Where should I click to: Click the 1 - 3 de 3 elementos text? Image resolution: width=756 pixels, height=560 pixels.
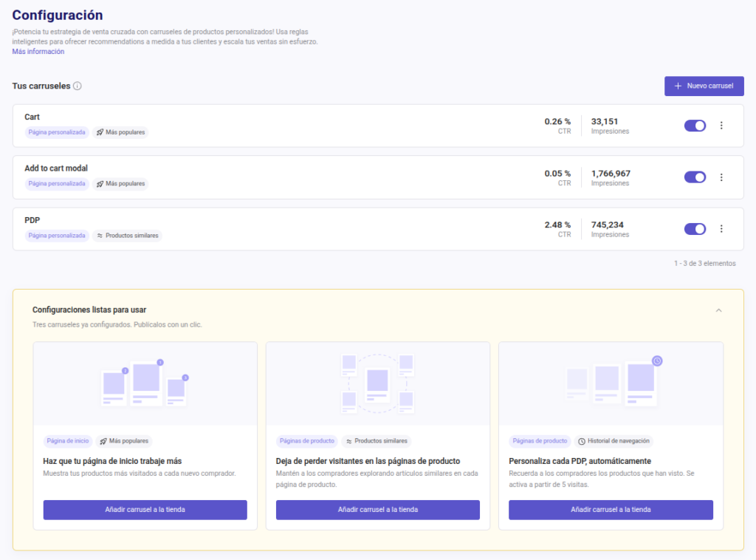705,263
